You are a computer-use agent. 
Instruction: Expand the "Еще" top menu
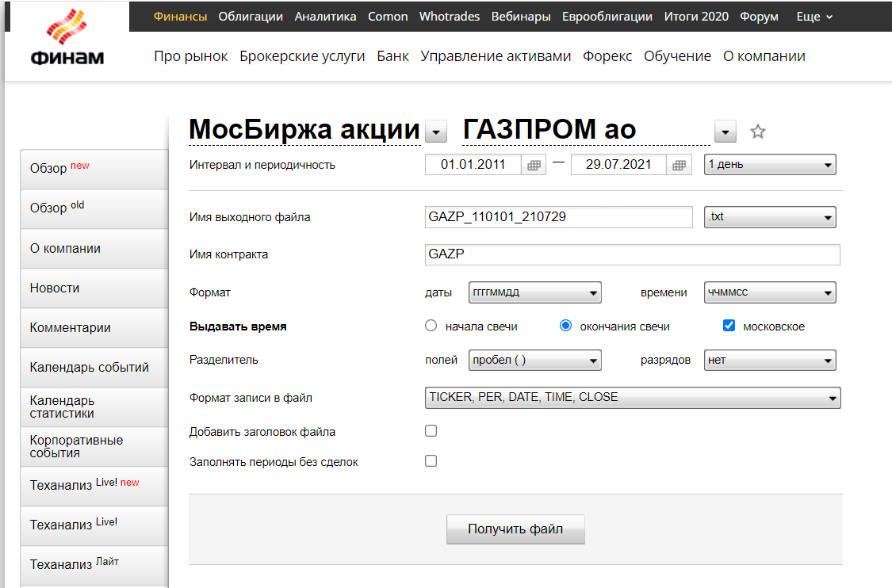814,17
